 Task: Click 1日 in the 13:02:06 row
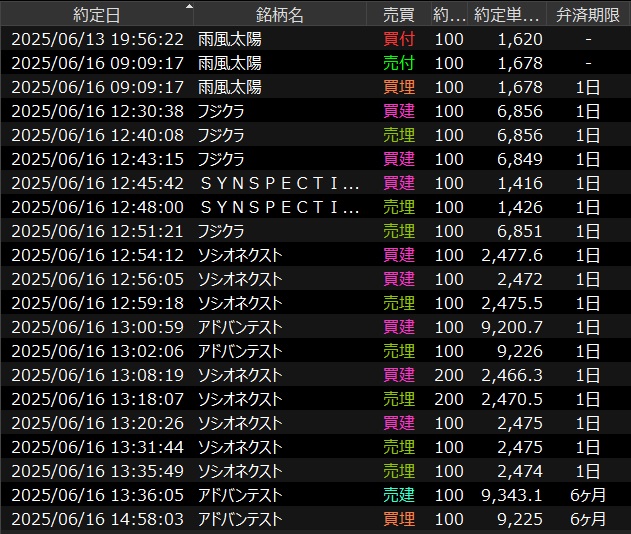[x=588, y=351]
